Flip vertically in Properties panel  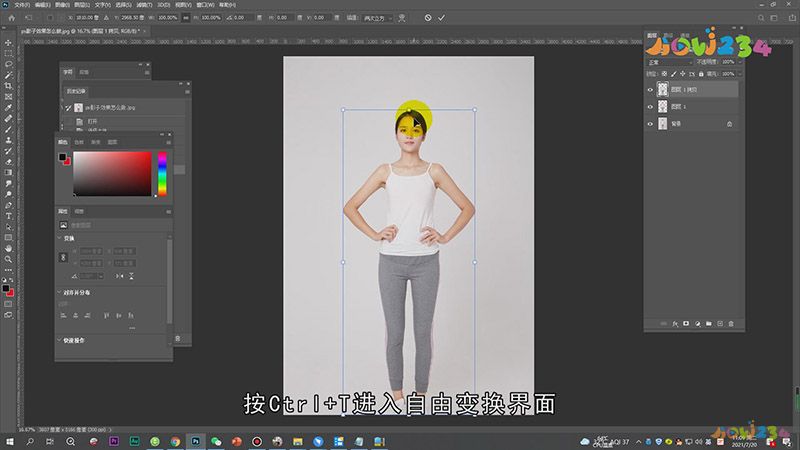(x=131, y=276)
